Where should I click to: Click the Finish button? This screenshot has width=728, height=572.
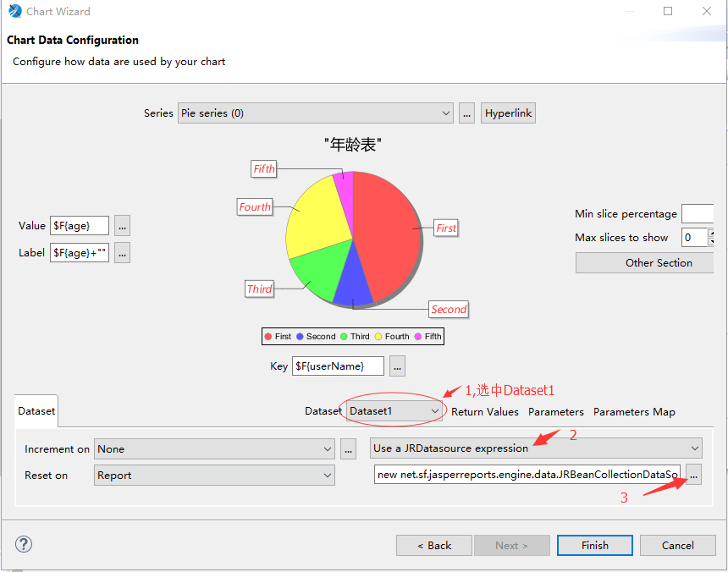(595, 546)
